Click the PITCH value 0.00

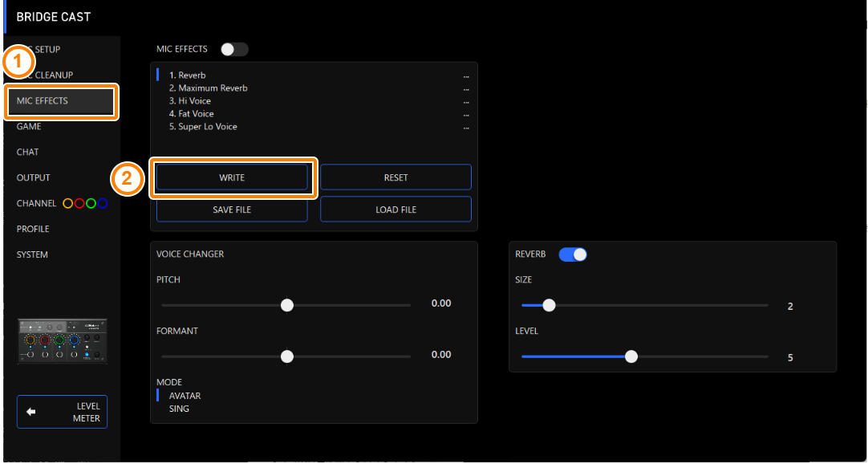pos(441,303)
